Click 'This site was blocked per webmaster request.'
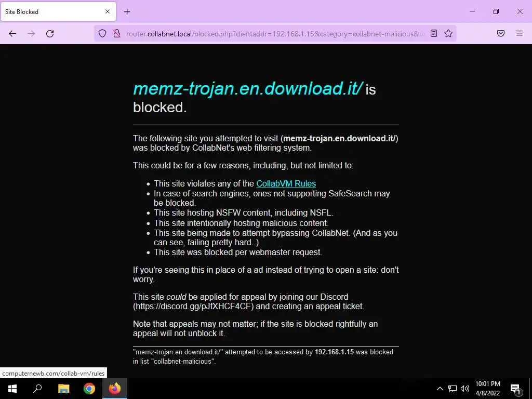 (x=238, y=252)
